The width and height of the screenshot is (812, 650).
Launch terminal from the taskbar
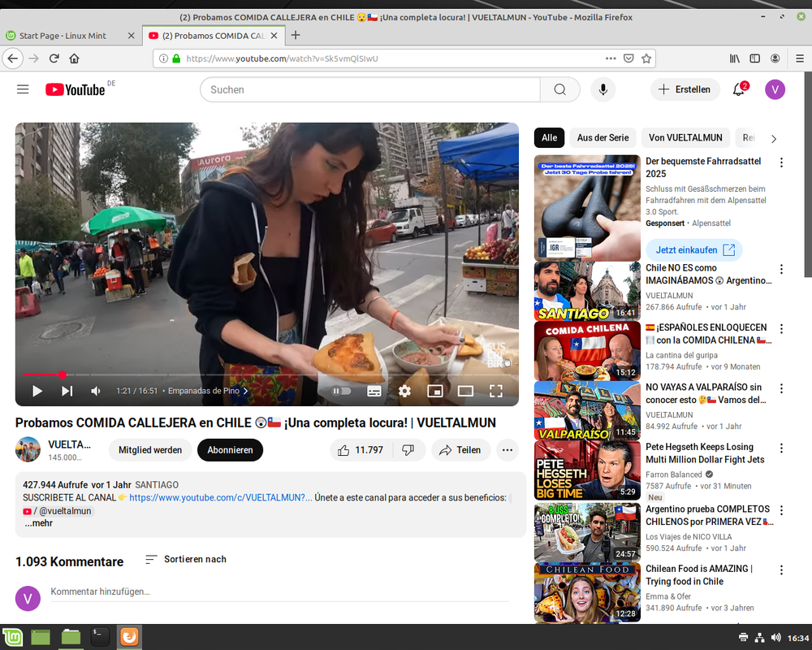point(99,637)
